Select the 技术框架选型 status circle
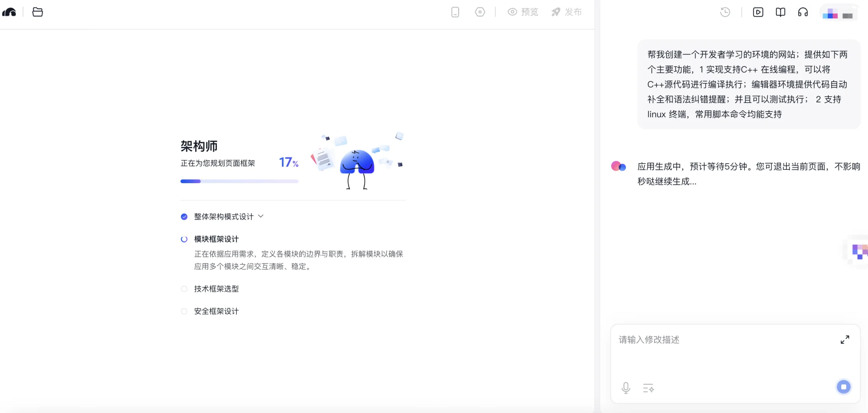 tap(184, 289)
